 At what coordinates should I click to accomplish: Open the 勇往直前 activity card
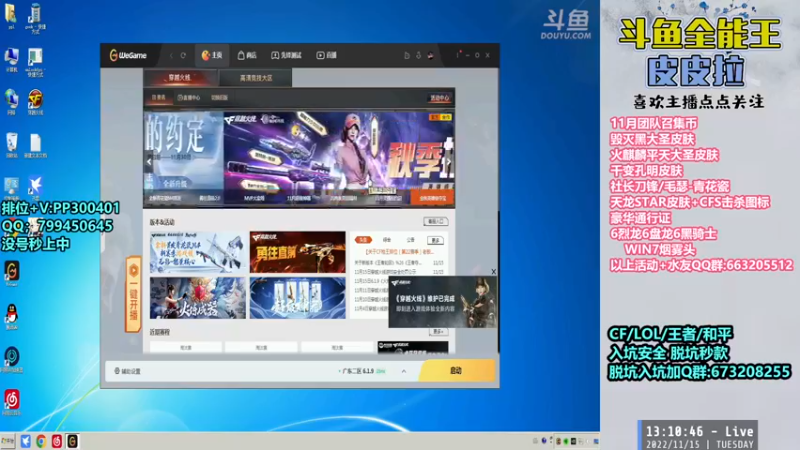click(297, 252)
